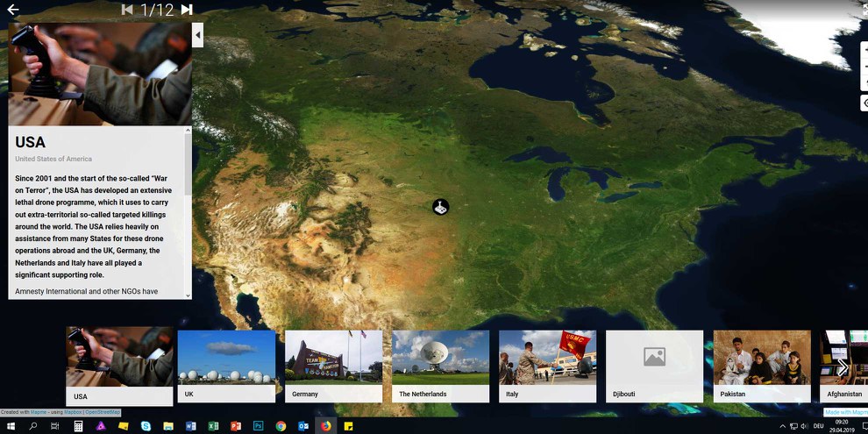This screenshot has width=868, height=434.
Task: Open the Mapbox attribution link
Action: click(x=73, y=412)
